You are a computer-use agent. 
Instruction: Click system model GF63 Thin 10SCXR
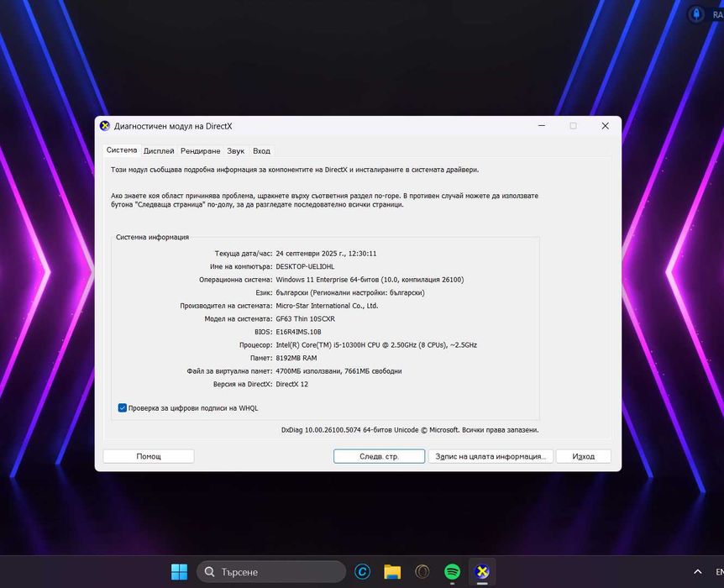[x=305, y=318]
